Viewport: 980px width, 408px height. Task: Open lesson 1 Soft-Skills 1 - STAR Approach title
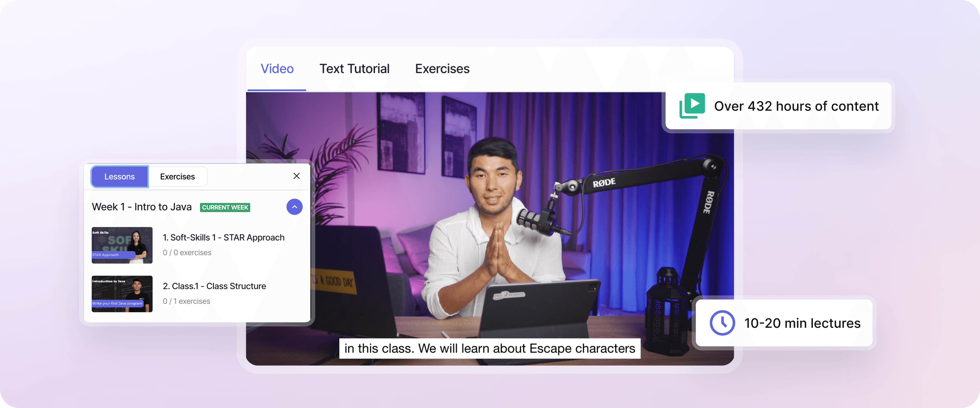pyautogui.click(x=223, y=237)
